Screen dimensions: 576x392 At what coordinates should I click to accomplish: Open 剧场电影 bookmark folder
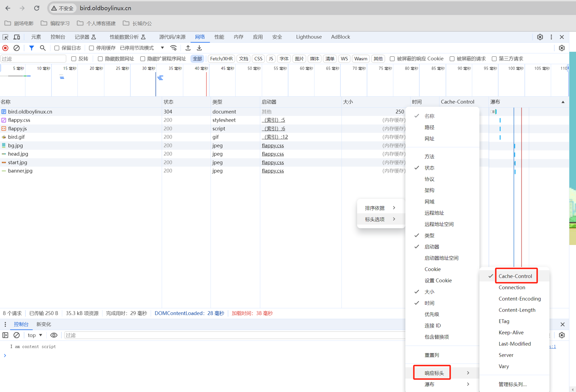click(19, 23)
